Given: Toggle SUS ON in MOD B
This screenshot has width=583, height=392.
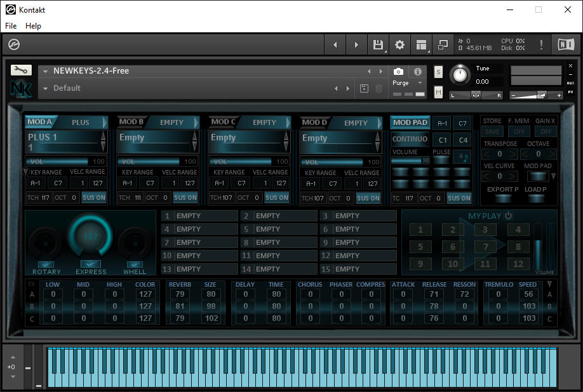Looking at the screenshot, I should 185,197.
